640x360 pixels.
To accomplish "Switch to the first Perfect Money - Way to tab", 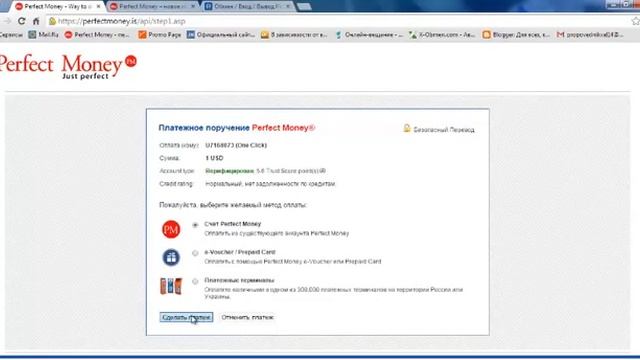I will [57, 7].
